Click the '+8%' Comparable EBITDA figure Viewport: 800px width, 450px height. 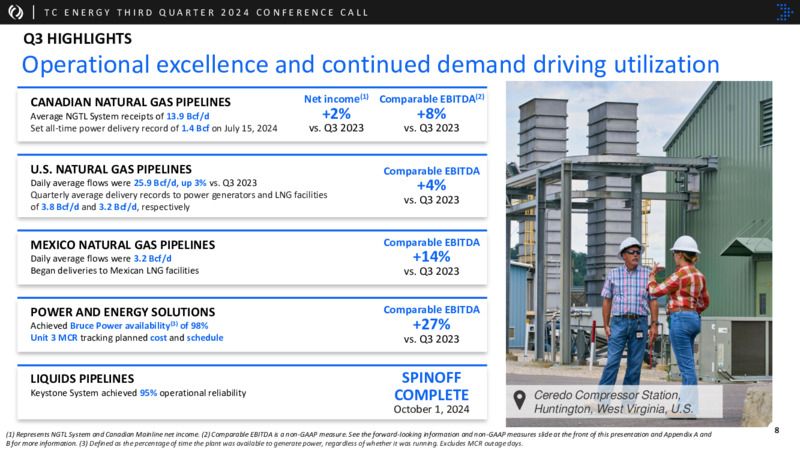(x=431, y=113)
